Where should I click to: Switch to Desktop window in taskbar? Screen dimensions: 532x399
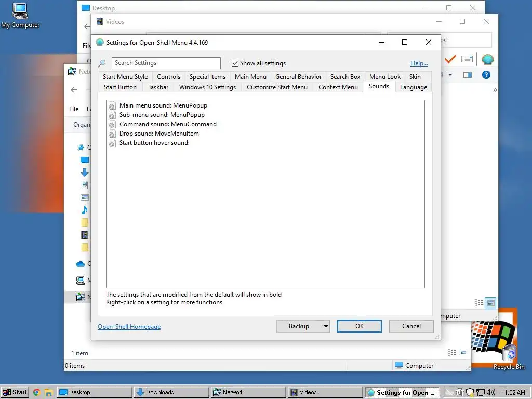point(95,392)
